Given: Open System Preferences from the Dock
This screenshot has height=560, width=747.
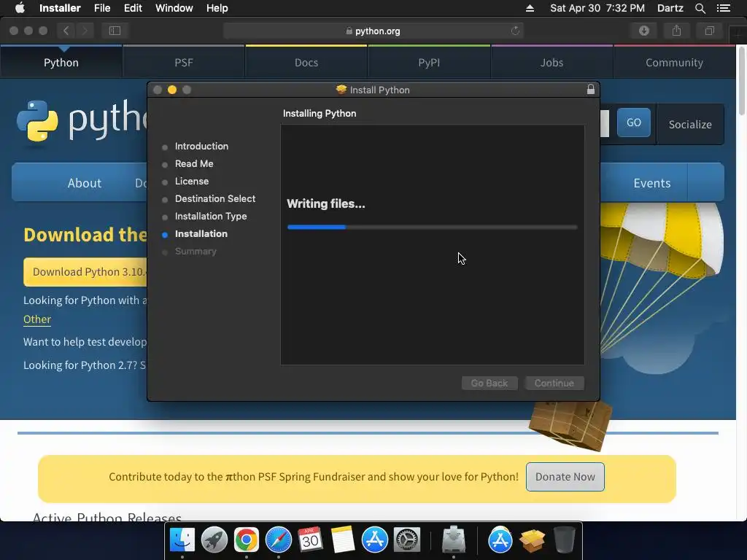Looking at the screenshot, I should (406, 540).
